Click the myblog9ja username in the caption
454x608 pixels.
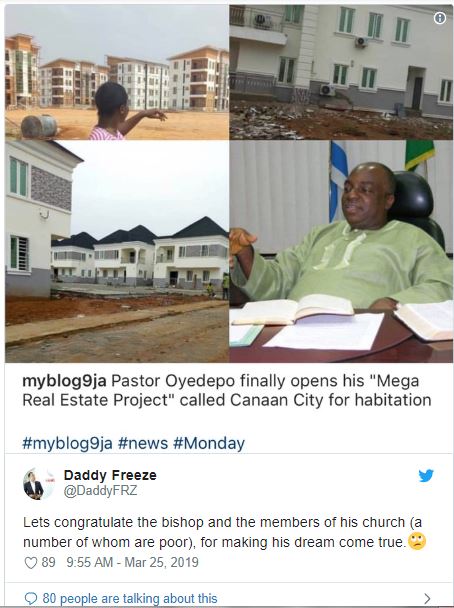click(64, 381)
